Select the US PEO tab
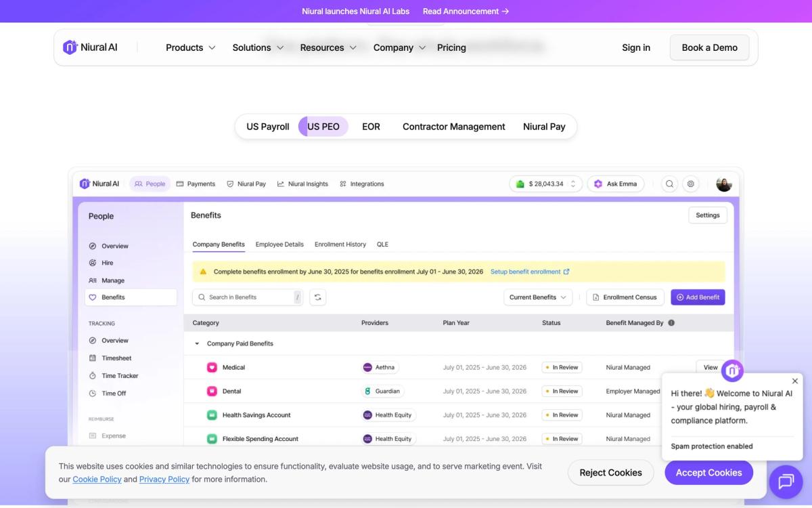This screenshot has width=812, height=508. point(323,127)
